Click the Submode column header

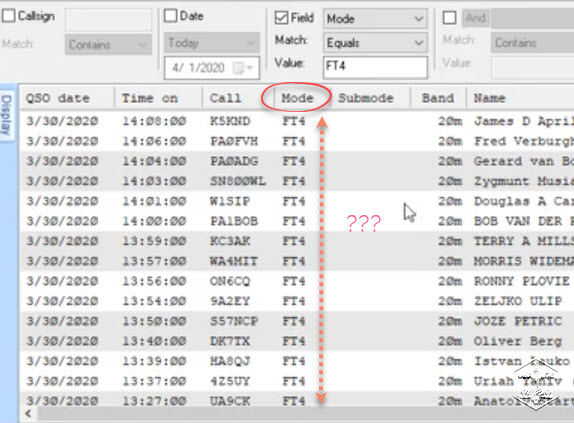click(366, 98)
